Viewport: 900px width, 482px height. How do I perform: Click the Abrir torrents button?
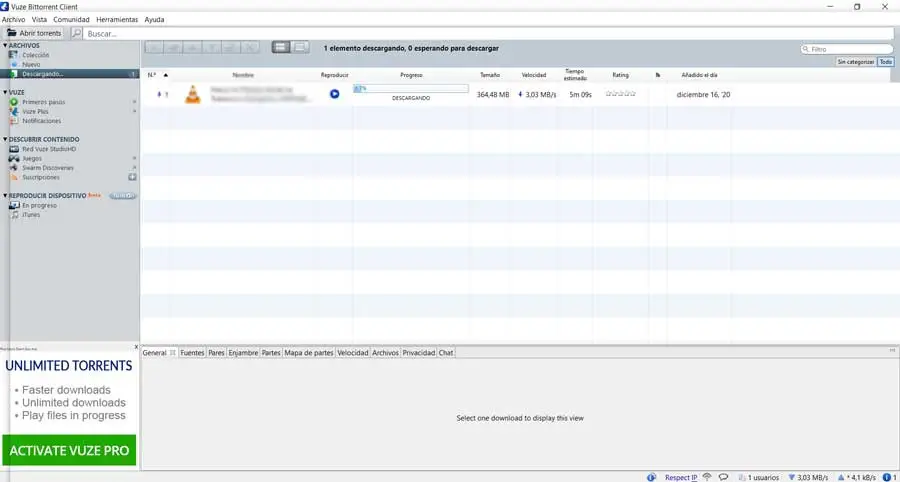(34, 33)
